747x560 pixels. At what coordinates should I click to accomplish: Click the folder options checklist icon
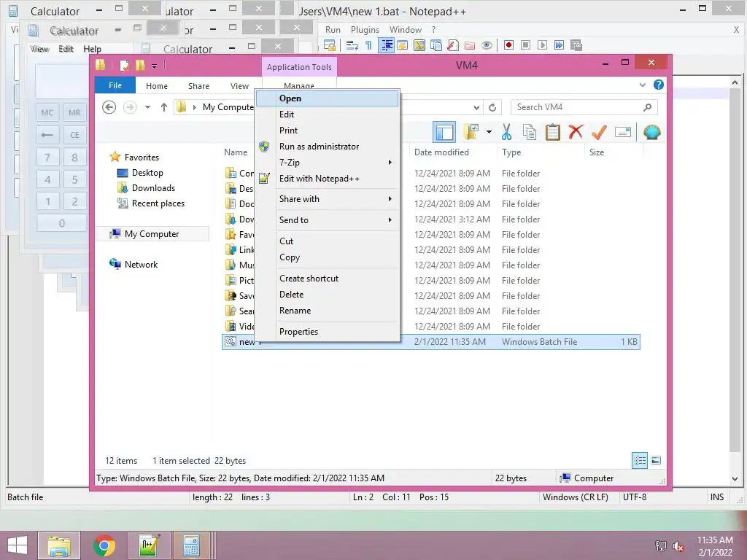pos(471,132)
